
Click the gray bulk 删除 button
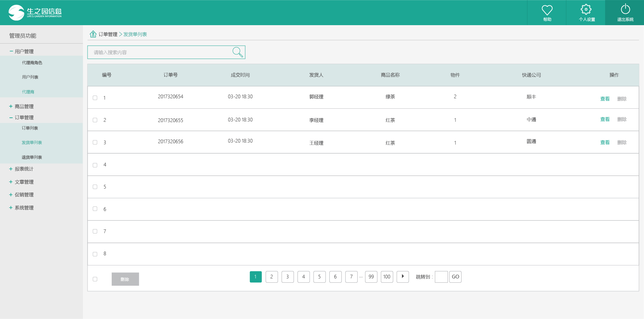click(x=125, y=279)
